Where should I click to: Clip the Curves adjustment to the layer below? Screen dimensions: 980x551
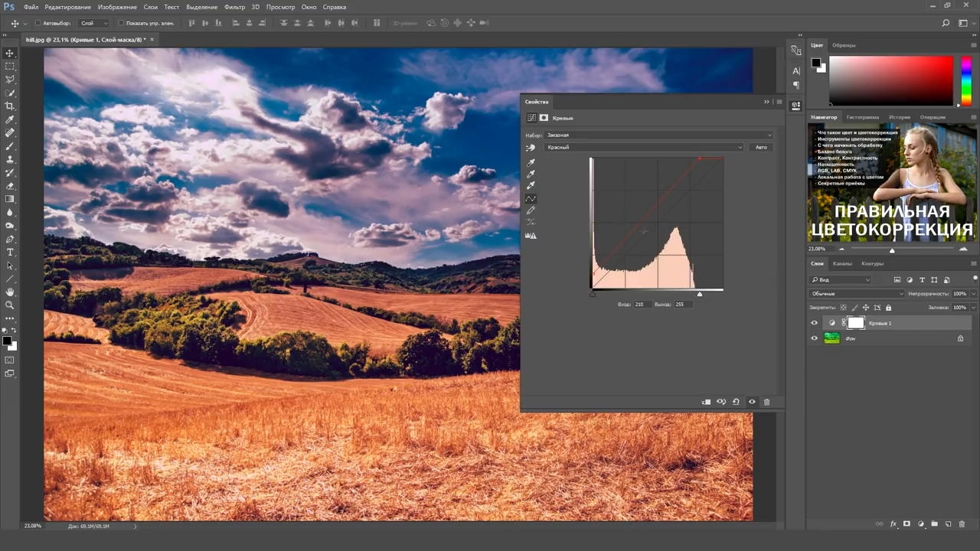pos(706,402)
